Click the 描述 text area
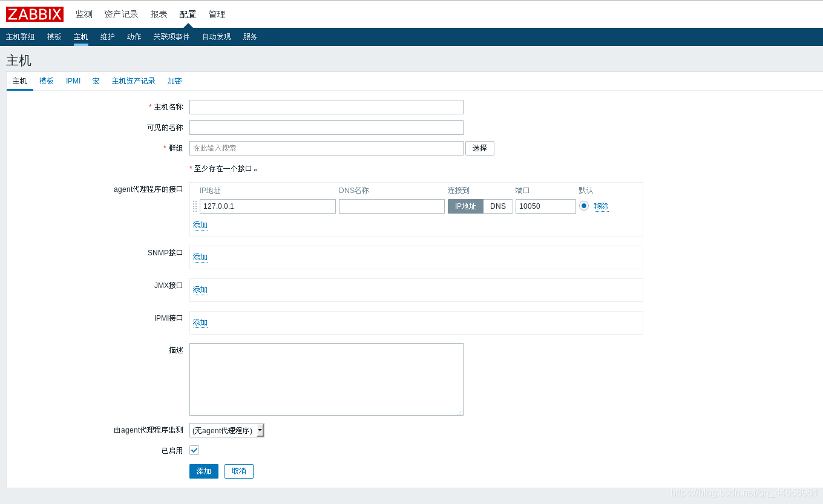The image size is (823, 504). [x=326, y=379]
